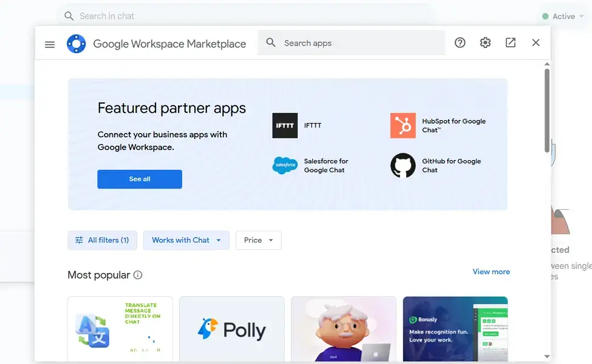Image resolution: width=592 pixels, height=364 pixels.
Task: Click the Featured partner apps heading
Action: coord(172,108)
